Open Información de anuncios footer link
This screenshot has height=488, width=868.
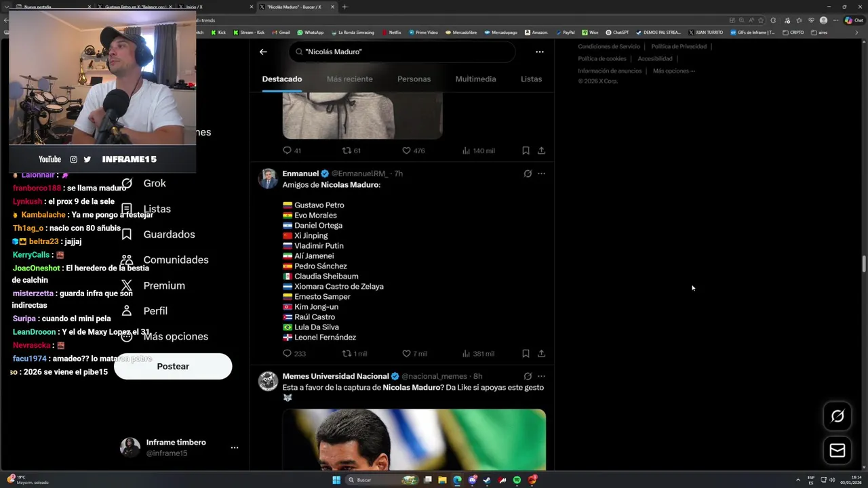point(610,71)
